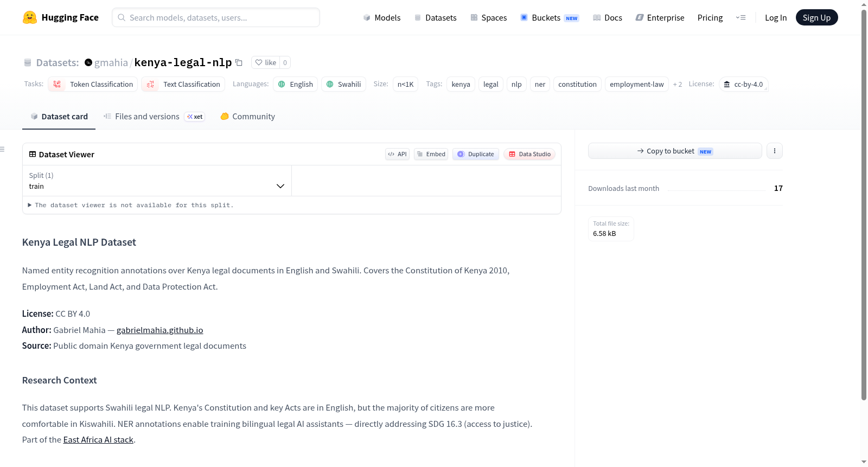Click the cc-by-4.0 license tag
Image resolution: width=868 pixels, height=467 pixels.
(x=743, y=84)
